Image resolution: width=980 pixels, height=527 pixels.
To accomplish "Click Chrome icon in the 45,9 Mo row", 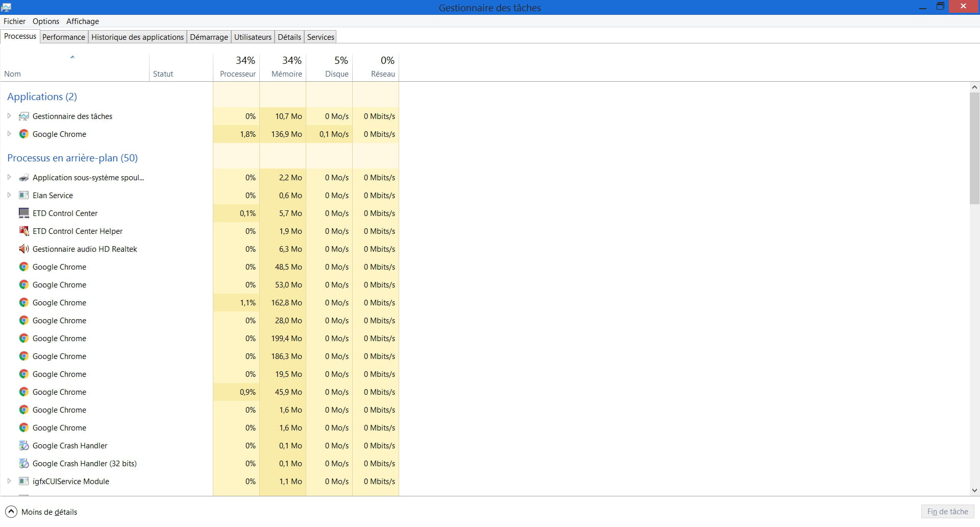I will 23,392.
